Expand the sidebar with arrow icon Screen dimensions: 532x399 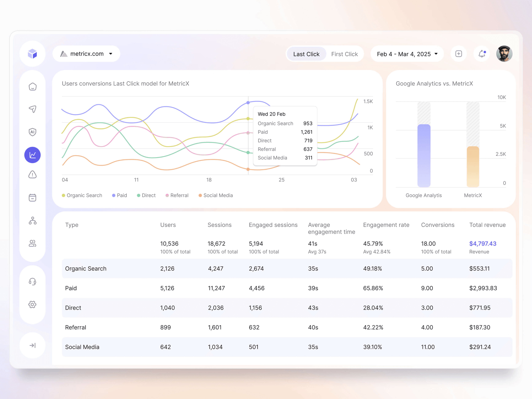(x=33, y=345)
